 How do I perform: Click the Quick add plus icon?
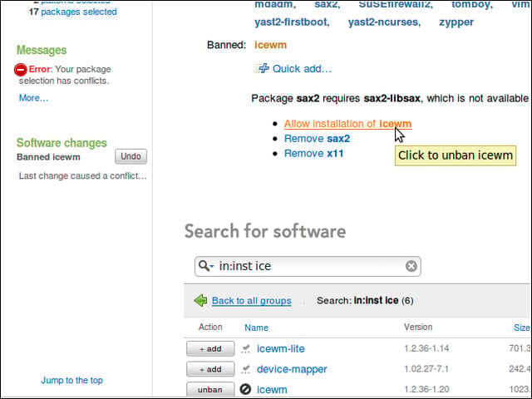pos(262,68)
